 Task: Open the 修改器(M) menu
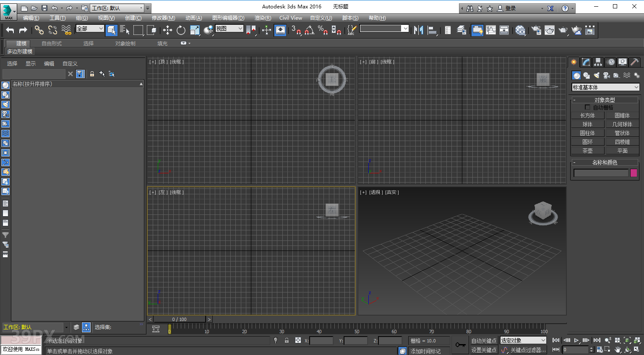(163, 18)
